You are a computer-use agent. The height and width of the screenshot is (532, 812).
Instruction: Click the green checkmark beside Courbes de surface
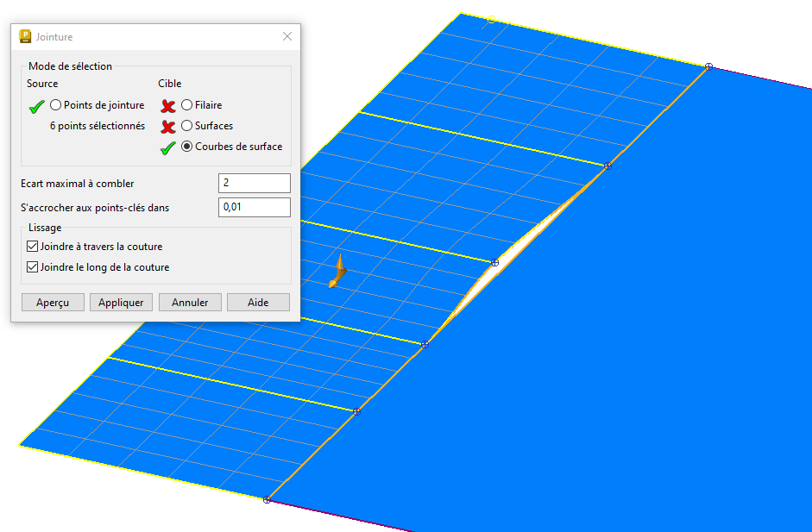click(168, 147)
